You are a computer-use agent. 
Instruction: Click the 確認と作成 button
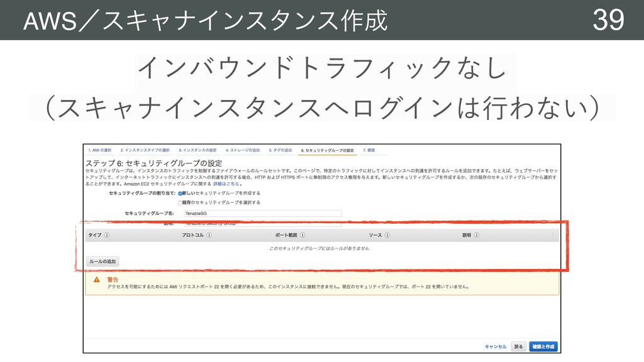pos(543,347)
